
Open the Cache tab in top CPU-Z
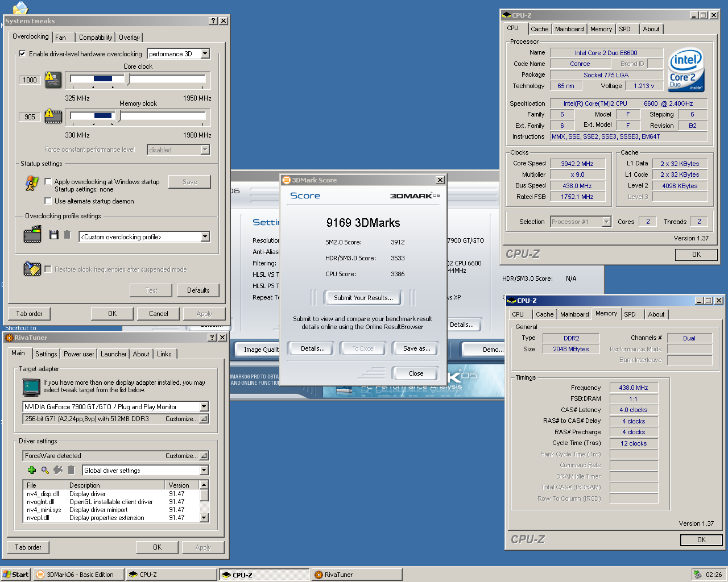click(x=540, y=29)
